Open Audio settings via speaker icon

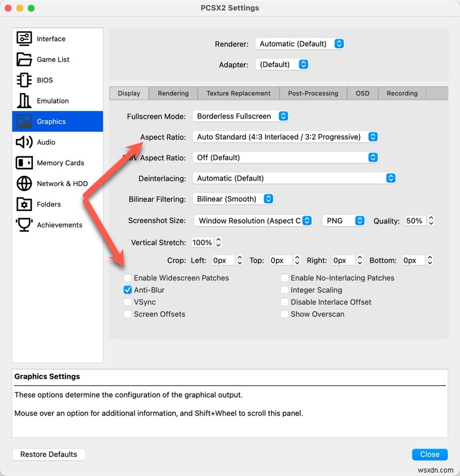24,142
